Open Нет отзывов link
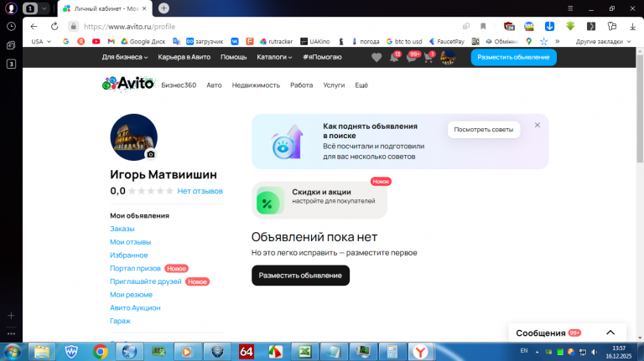This screenshot has width=644, height=361. pos(200,191)
